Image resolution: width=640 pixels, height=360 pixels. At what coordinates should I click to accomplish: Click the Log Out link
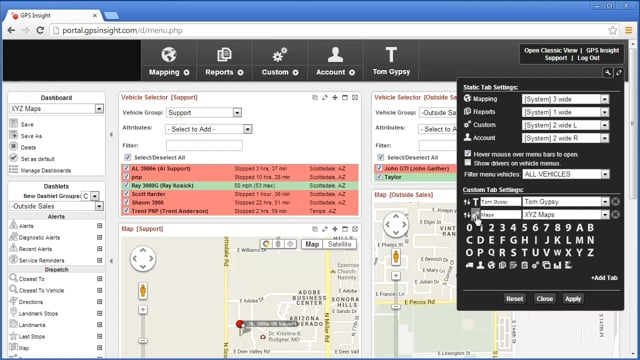pyautogui.click(x=588, y=58)
